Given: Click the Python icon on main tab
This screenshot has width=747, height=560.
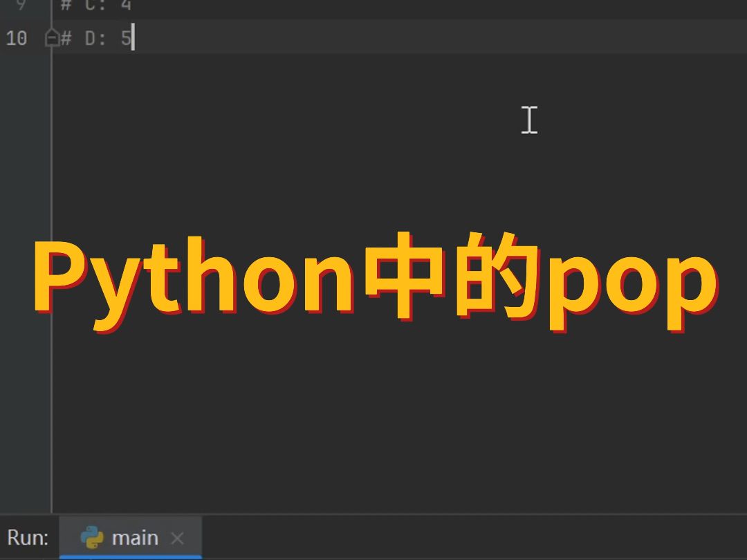Looking at the screenshot, I should 92,538.
